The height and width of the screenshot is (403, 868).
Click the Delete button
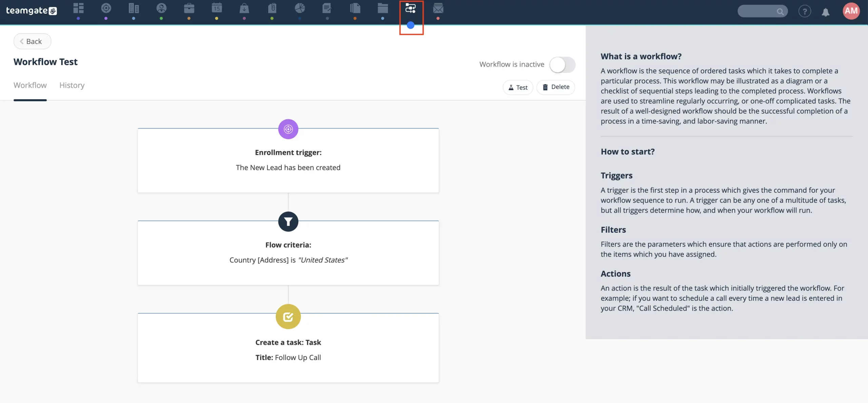tap(555, 87)
